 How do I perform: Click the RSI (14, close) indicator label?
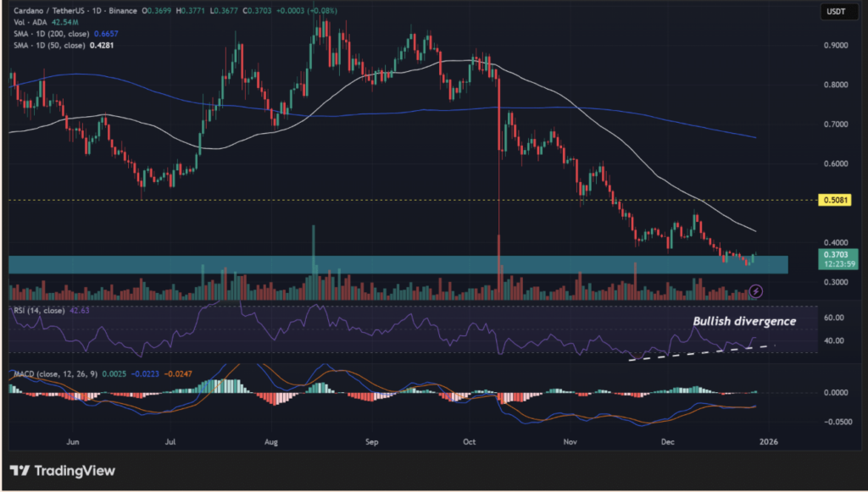[x=39, y=311]
